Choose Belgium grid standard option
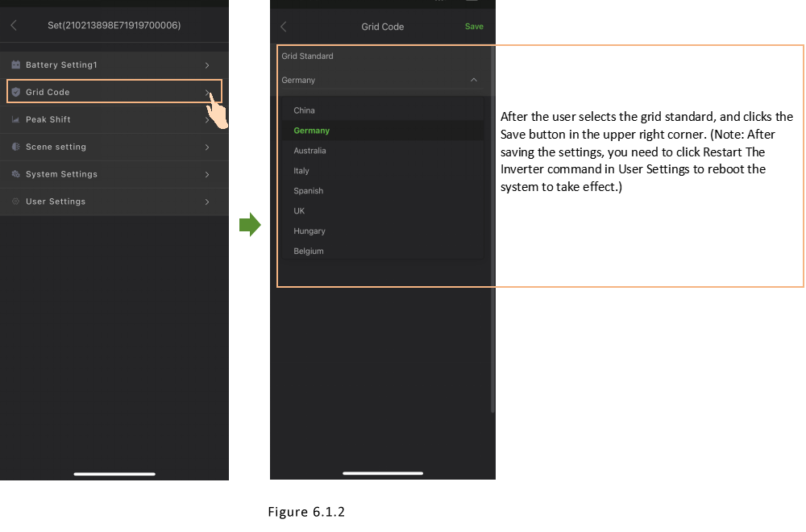 [x=308, y=251]
